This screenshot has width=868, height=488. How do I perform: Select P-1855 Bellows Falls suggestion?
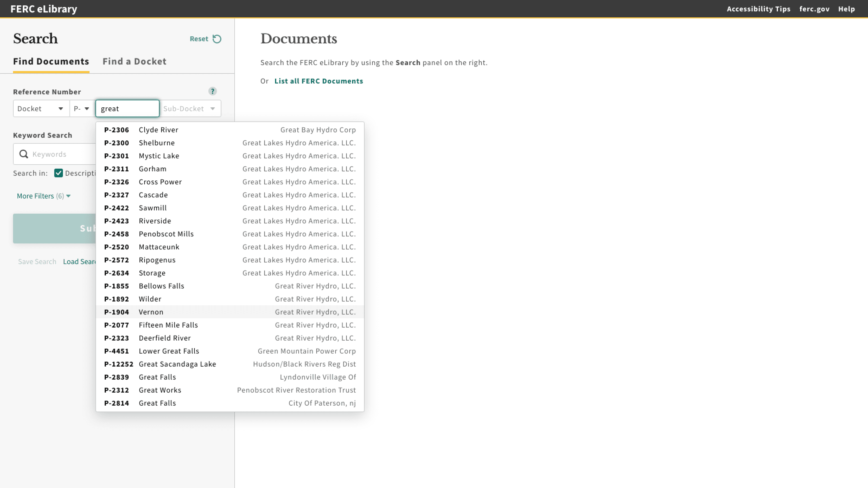230,286
